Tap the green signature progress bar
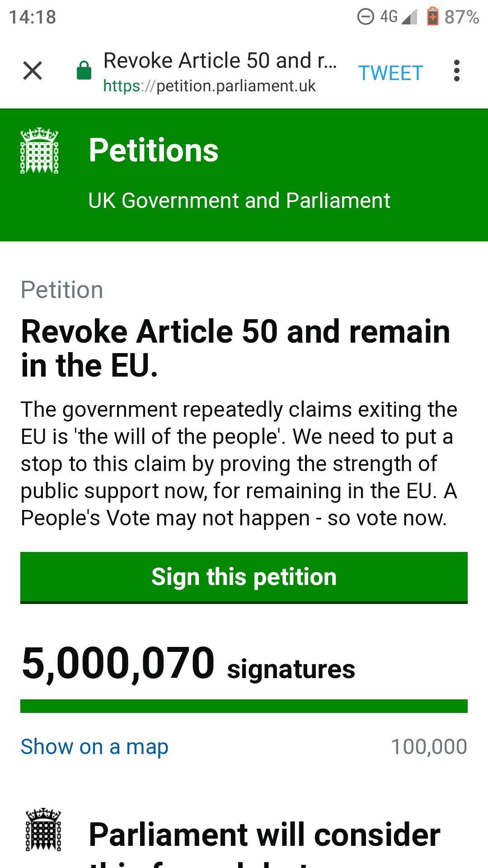Viewport: 488px width, 868px height. coord(244,706)
